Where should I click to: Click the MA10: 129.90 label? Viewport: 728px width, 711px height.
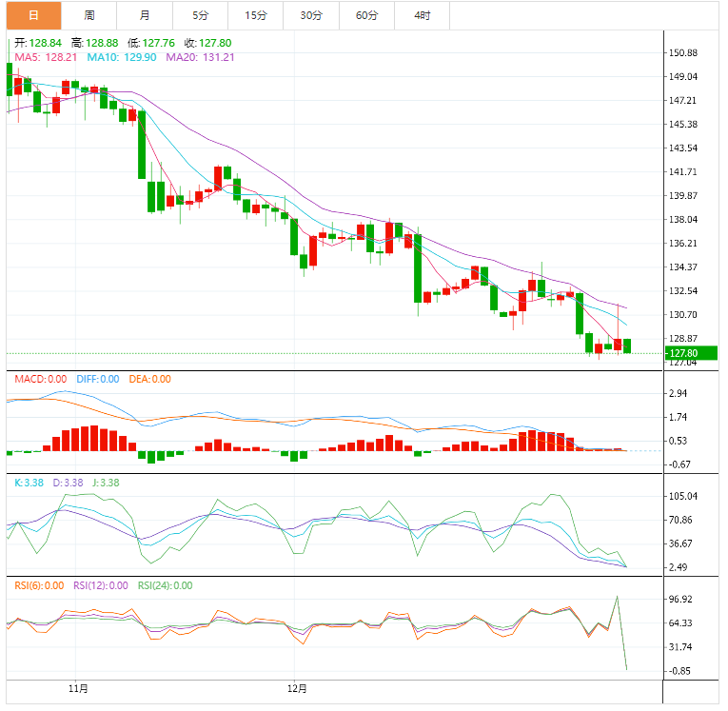point(122,57)
